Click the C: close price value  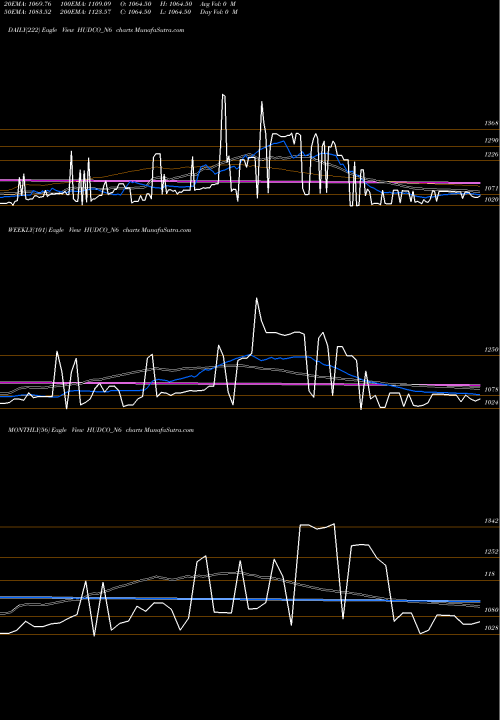(136, 12)
